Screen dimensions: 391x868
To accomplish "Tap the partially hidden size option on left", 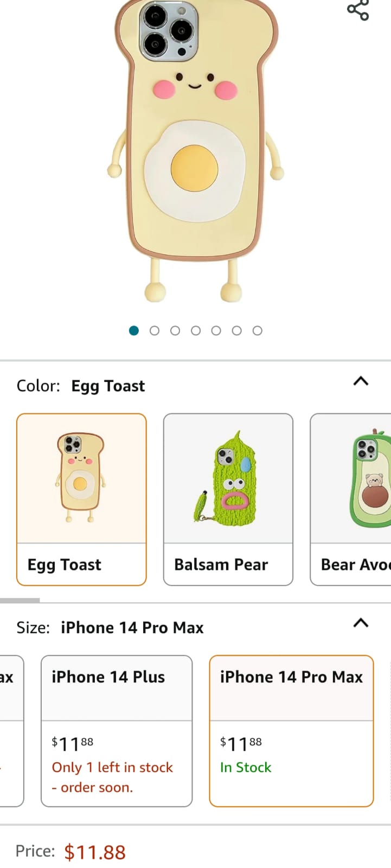I will tap(11, 730).
